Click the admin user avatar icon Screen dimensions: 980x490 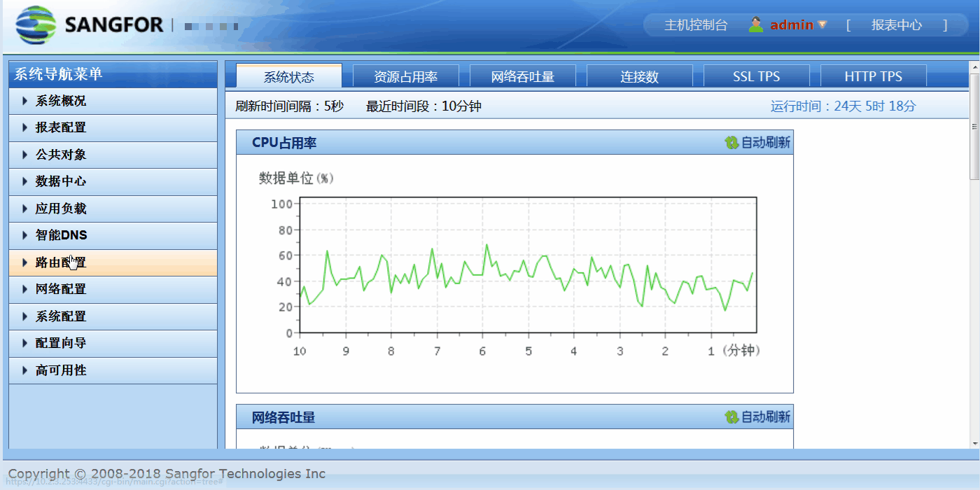pos(755,24)
